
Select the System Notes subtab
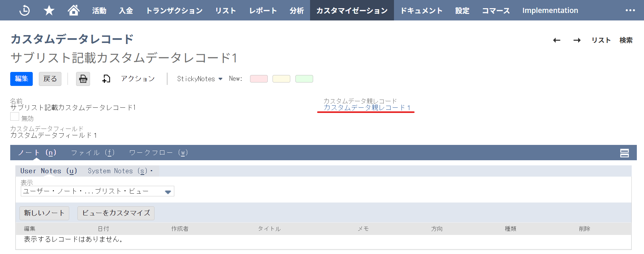pyautogui.click(x=118, y=171)
